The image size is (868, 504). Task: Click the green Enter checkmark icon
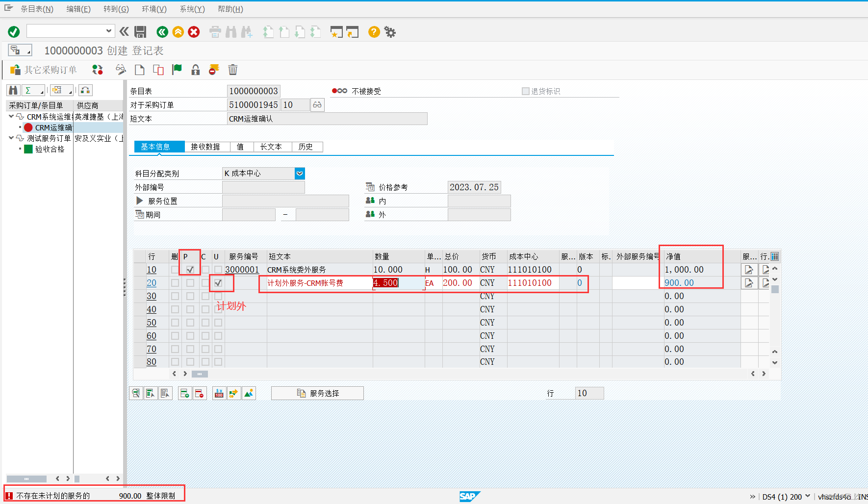click(x=14, y=32)
